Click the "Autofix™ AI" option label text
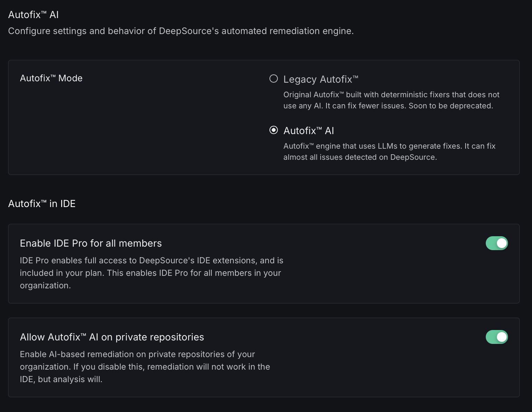Viewport: 532px width, 412px height. [x=308, y=131]
